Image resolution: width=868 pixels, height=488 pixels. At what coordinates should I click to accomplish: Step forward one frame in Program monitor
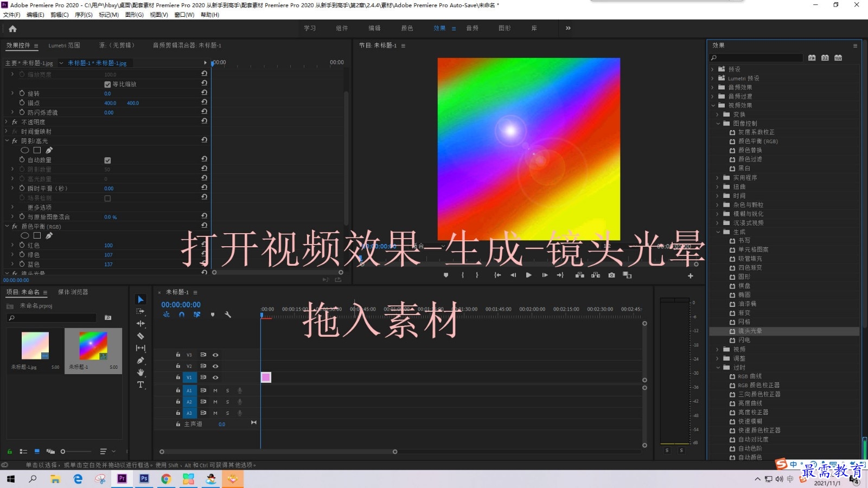(x=545, y=275)
